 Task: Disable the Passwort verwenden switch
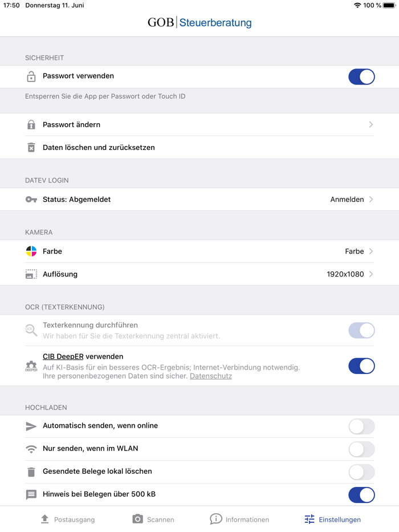click(361, 76)
